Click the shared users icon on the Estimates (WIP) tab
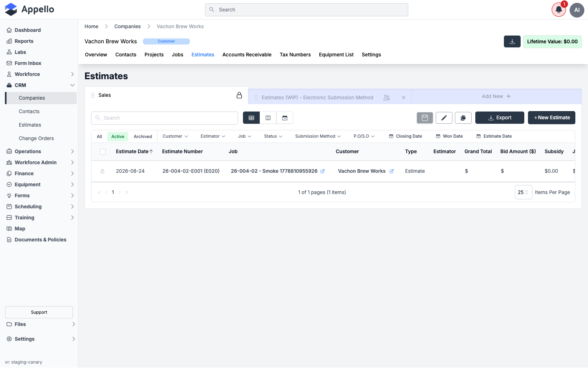 (387, 98)
